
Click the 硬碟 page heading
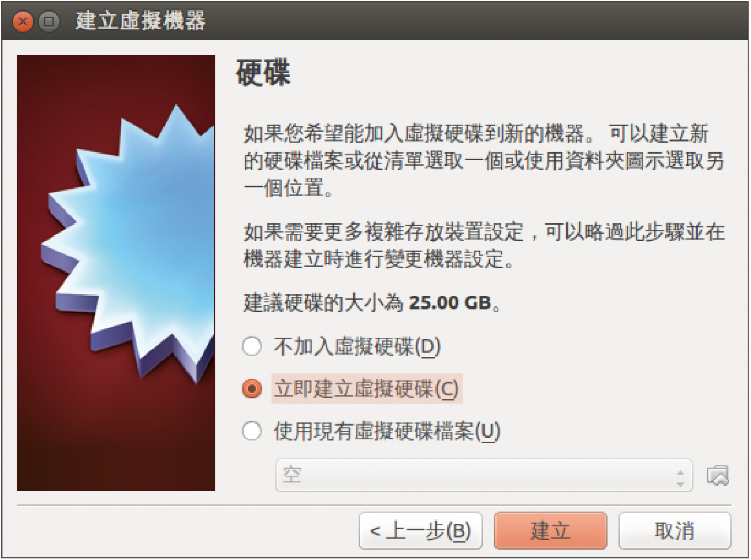263,73
